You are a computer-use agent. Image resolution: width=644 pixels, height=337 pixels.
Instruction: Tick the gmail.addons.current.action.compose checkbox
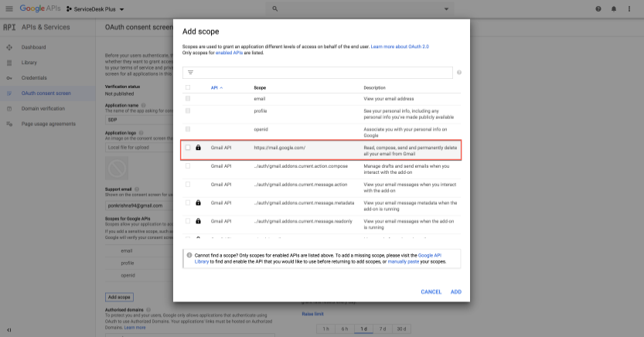tap(188, 165)
